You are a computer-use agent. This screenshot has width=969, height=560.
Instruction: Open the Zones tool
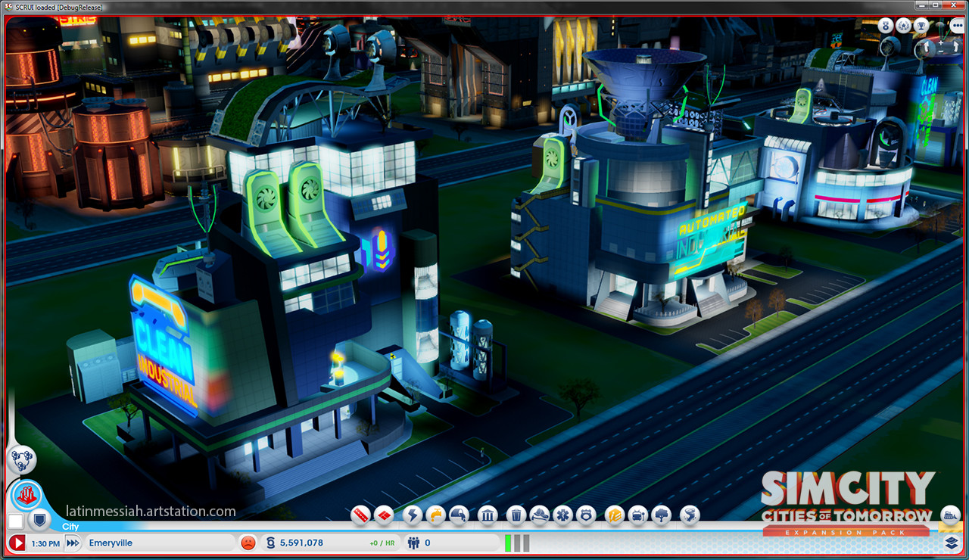[x=385, y=515]
